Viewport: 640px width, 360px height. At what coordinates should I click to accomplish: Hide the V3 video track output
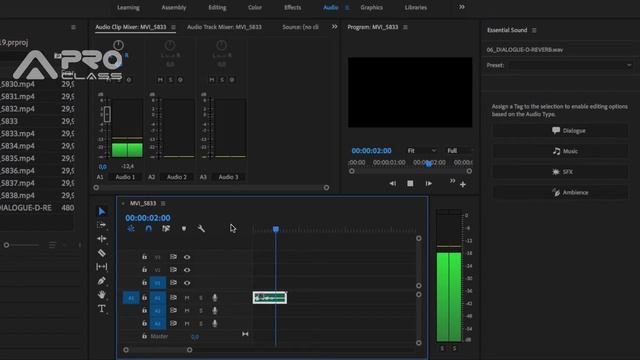coord(187,257)
